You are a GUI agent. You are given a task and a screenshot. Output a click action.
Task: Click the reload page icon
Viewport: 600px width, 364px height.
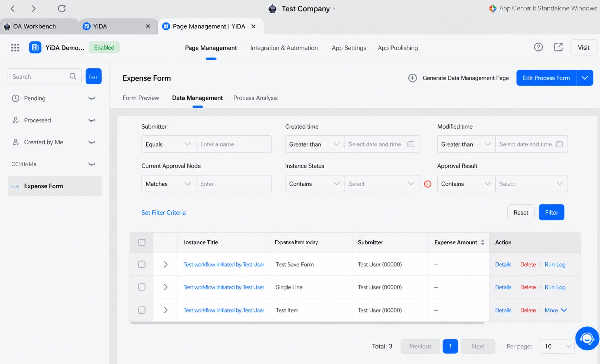pyautogui.click(x=62, y=8)
